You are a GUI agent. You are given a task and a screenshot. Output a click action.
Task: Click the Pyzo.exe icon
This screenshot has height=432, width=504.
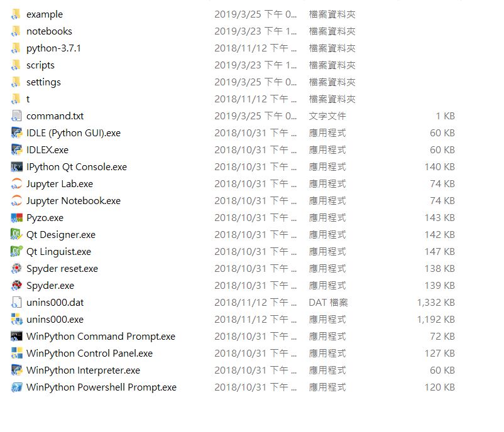(x=16, y=218)
